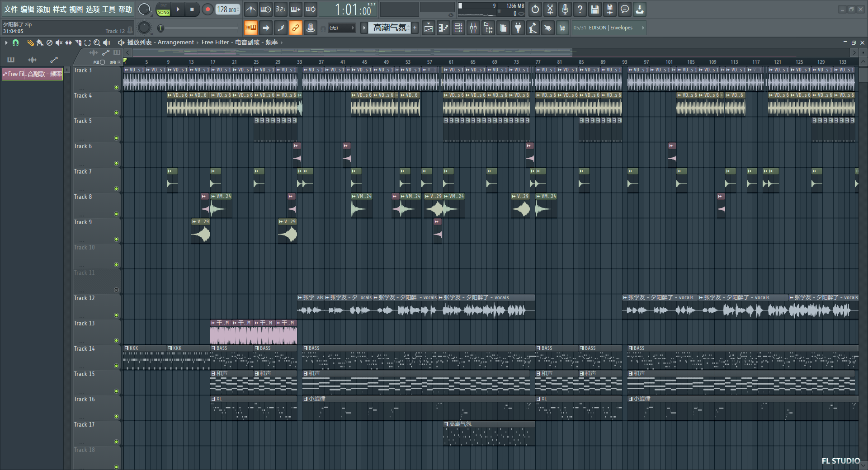The height and width of the screenshot is (470, 868).
Task: Adjust the main pitch knob
Action: pos(144,28)
